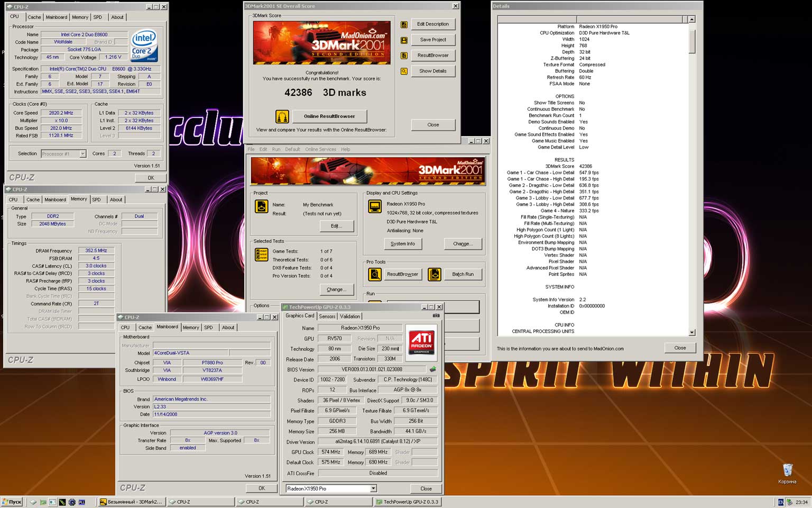Image resolution: width=812 pixels, height=508 pixels.
Task: Click Change... under Selected Tests
Action: pyautogui.click(x=336, y=289)
